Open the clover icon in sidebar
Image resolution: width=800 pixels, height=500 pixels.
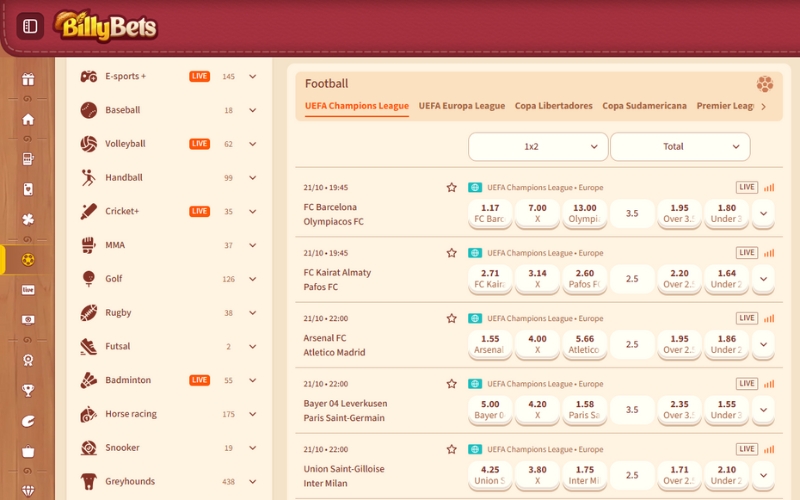(28, 219)
